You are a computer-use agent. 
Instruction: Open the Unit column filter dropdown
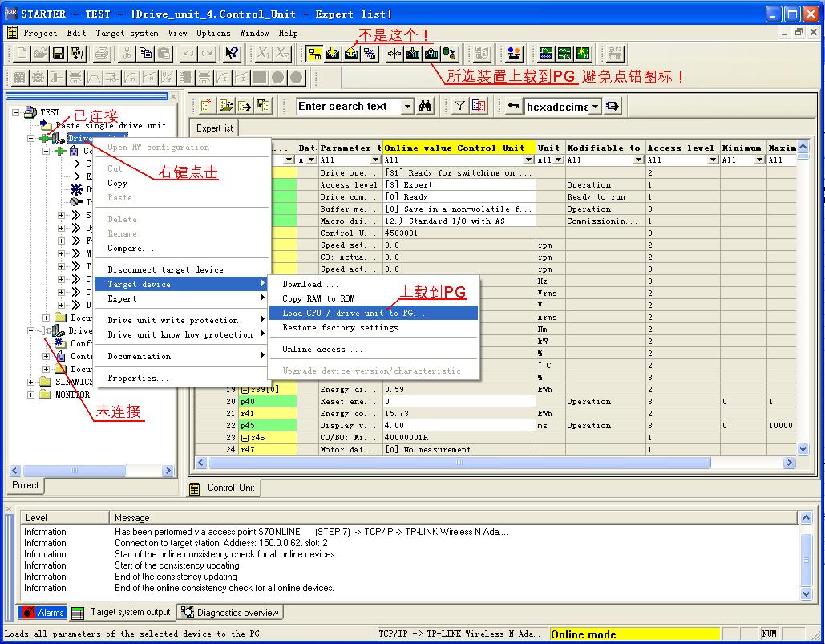pyautogui.click(x=558, y=160)
